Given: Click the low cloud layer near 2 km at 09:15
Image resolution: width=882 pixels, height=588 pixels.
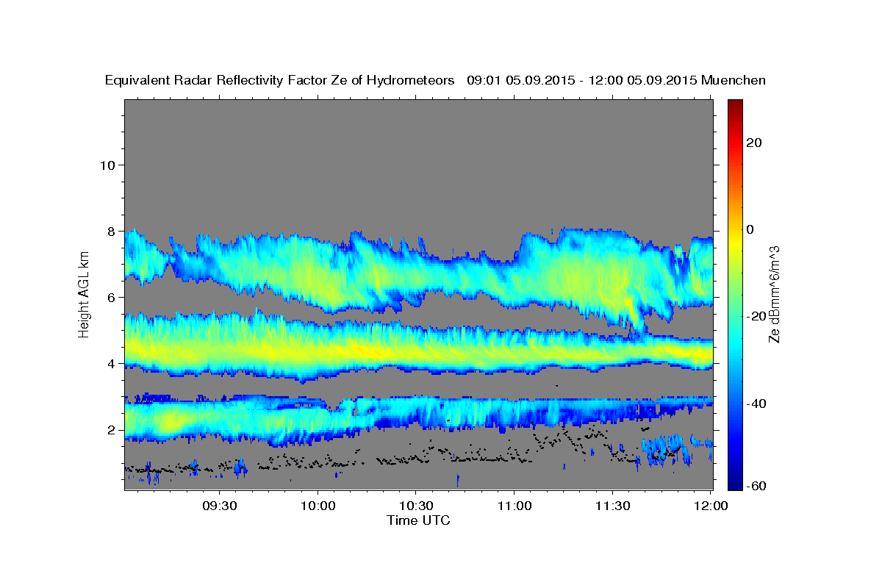Looking at the screenshot, I should pos(171,422).
